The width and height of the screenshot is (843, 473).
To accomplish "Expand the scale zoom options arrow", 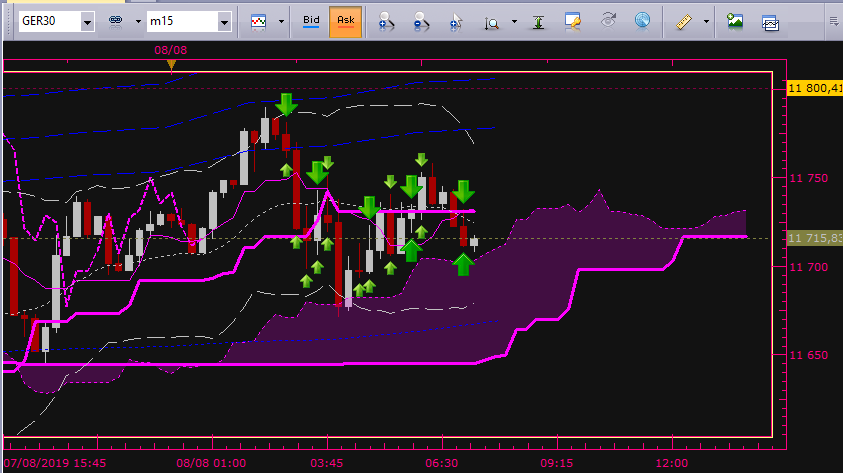I will coord(515,22).
